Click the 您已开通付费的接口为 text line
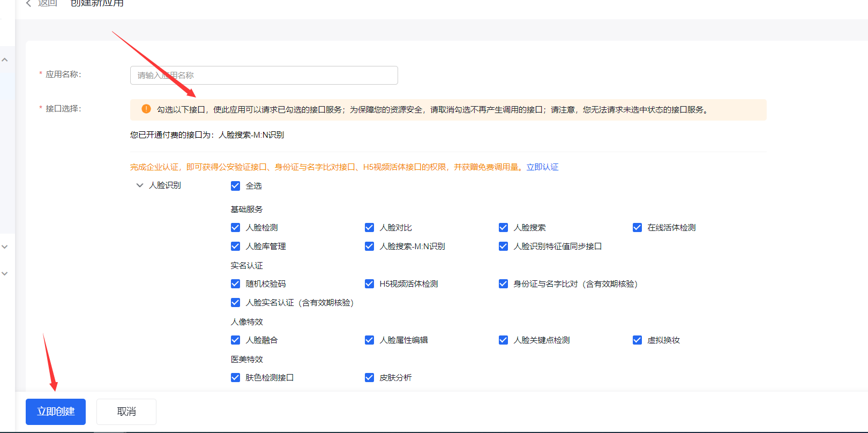Image resolution: width=868 pixels, height=433 pixels. click(207, 135)
